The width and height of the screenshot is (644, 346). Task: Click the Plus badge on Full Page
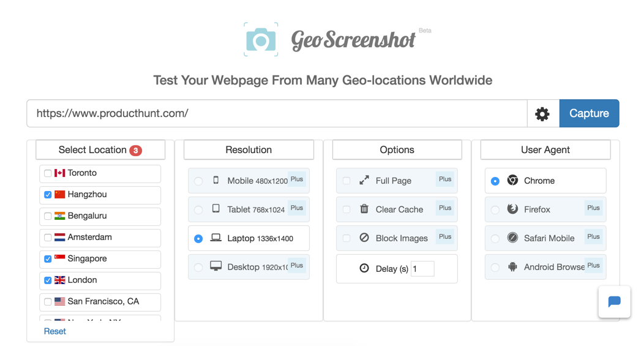tap(445, 179)
